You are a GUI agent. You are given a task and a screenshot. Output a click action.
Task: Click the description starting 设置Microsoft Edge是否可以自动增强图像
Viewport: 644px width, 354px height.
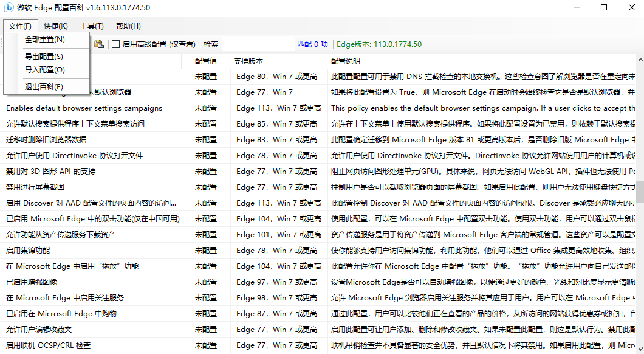pyautogui.click(x=484, y=282)
